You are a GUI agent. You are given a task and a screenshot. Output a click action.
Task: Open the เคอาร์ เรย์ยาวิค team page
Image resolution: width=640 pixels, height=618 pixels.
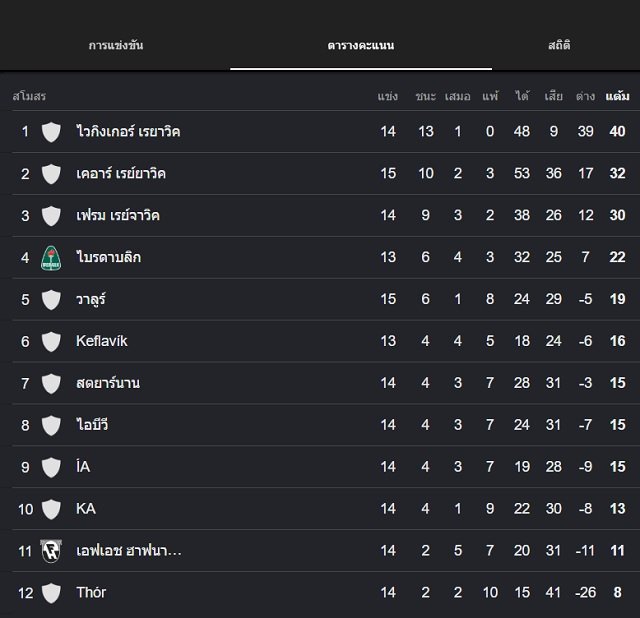pos(121,173)
